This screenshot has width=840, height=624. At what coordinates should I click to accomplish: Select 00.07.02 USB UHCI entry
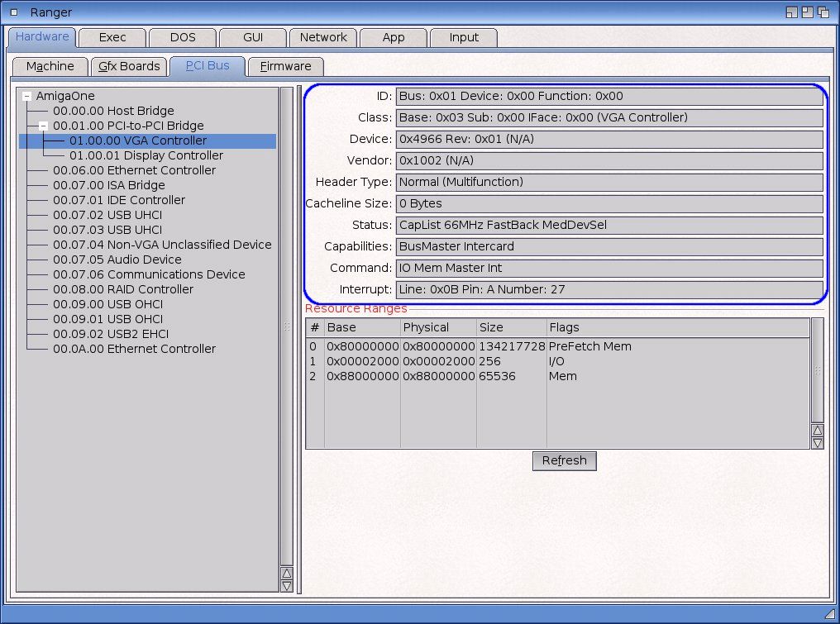107,215
